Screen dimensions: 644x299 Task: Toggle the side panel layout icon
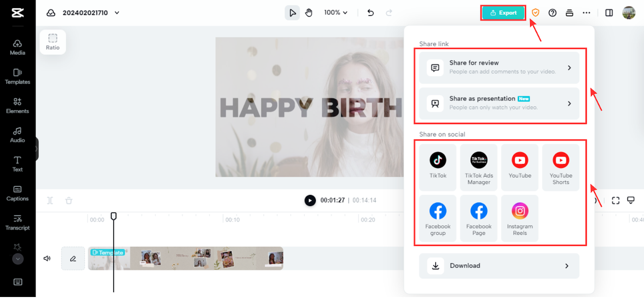609,13
